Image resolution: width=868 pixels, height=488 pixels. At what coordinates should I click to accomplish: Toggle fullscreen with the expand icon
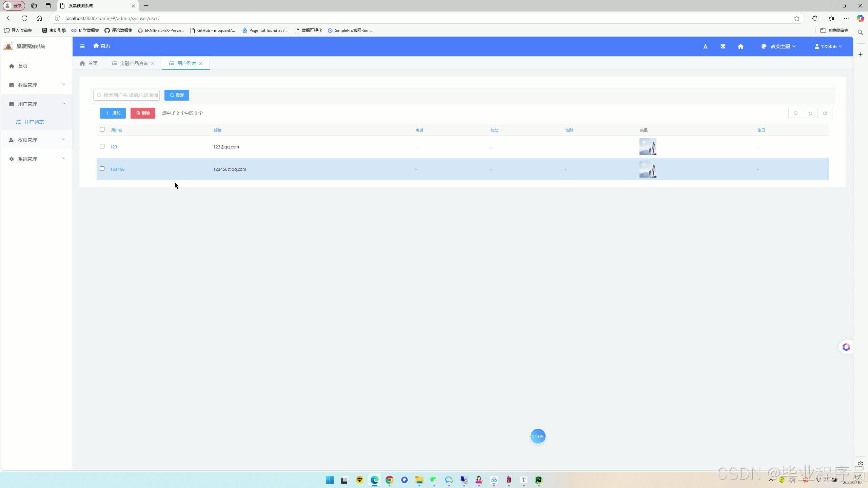pyautogui.click(x=723, y=46)
